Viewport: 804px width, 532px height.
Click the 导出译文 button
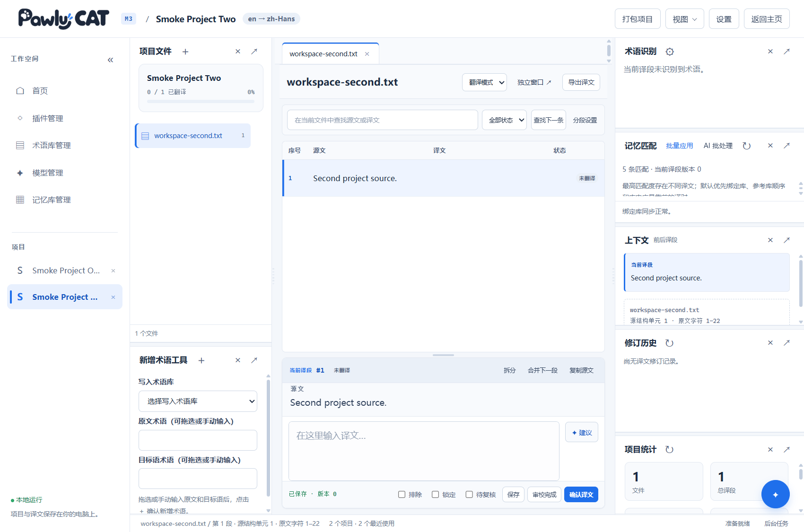click(581, 82)
